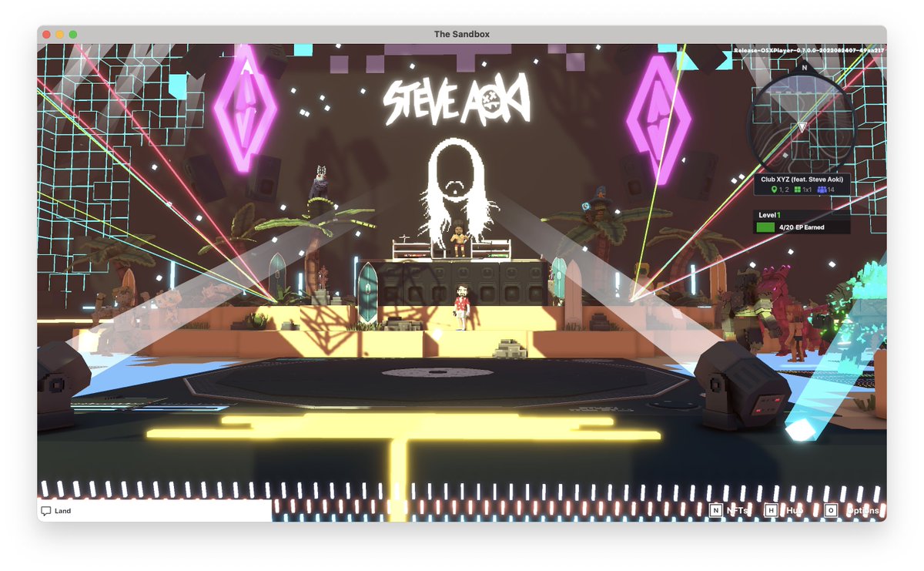Click the macOS green fullscreen window button
The width and height of the screenshot is (924, 571).
tap(73, 35)
